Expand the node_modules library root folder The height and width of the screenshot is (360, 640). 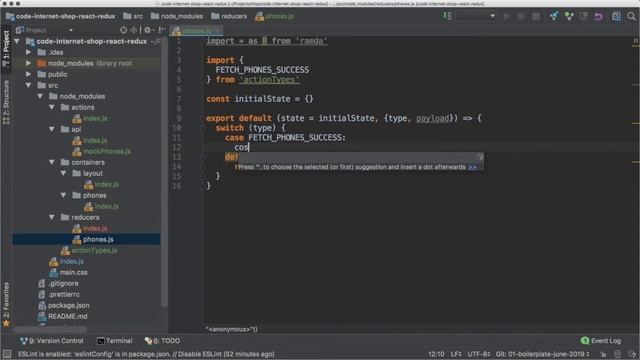(29, 63)
